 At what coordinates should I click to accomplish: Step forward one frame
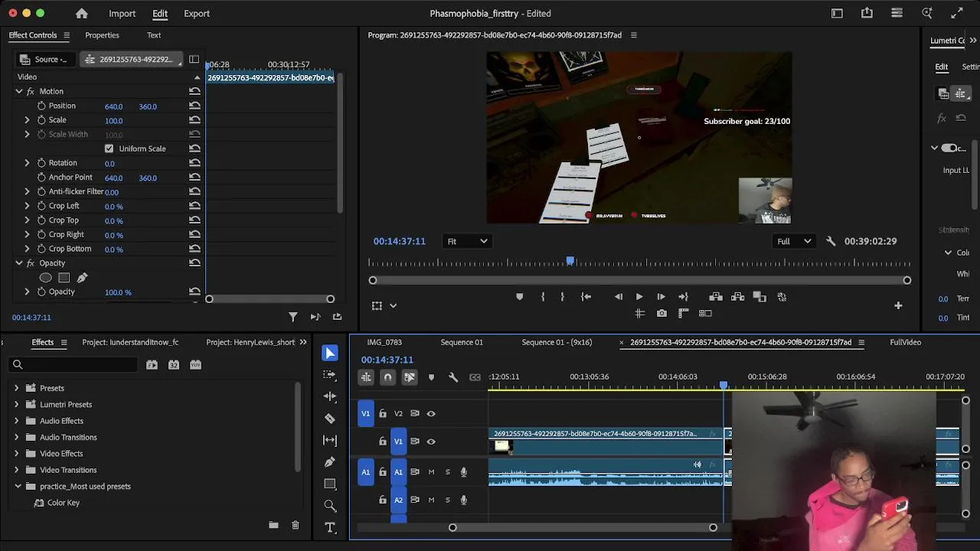tap(661, 297)
